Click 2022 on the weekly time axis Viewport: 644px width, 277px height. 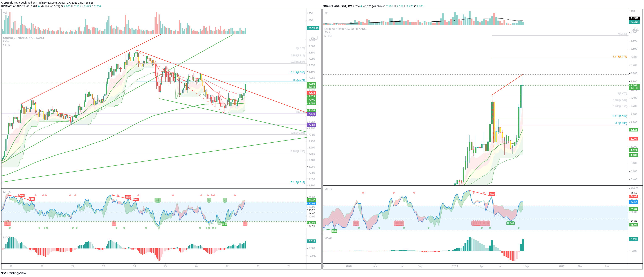pyautogui.click(x=562, y=266)
